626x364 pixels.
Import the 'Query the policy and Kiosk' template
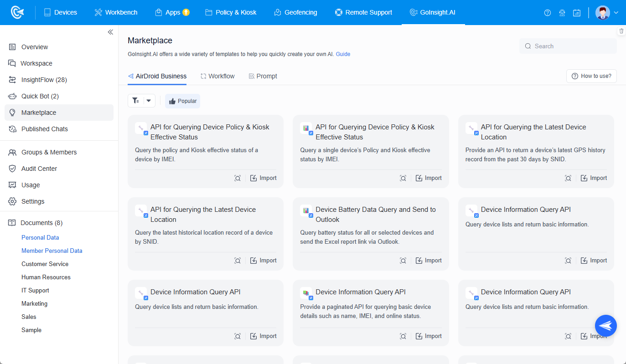[x=263, y=178]
